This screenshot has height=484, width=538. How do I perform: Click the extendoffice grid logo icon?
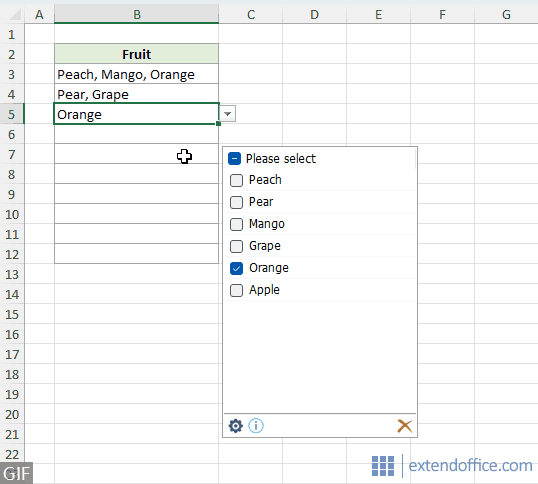tap(383, 466)
